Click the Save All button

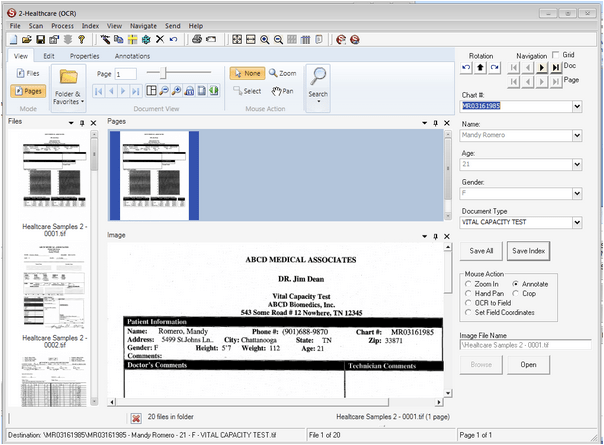[481, 251]
